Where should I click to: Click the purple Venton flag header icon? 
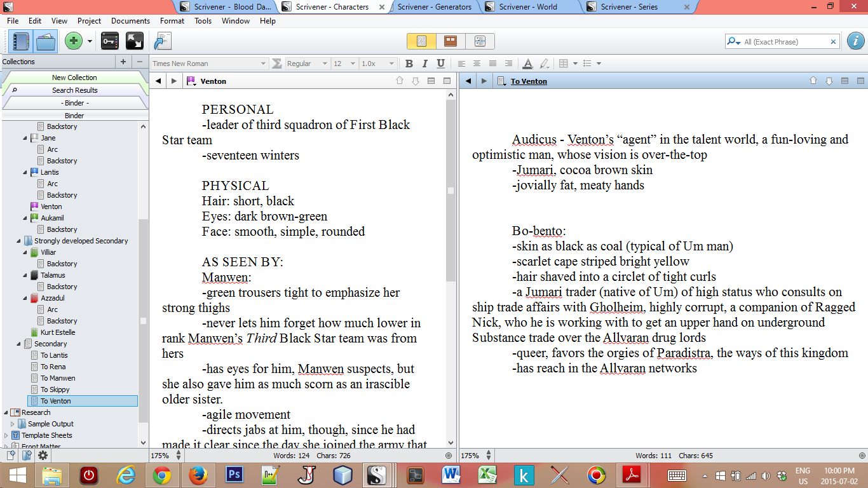(x=191, y=81)
